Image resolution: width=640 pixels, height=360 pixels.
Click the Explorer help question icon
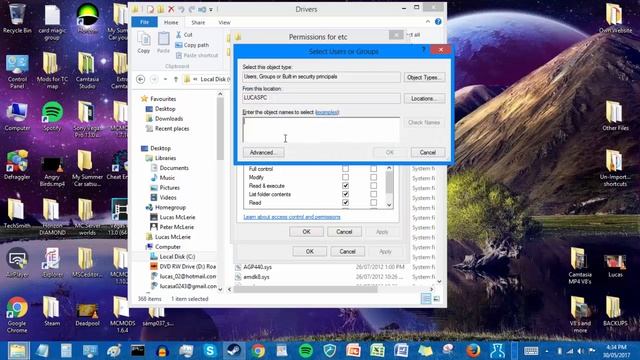[x=438, y=22]
